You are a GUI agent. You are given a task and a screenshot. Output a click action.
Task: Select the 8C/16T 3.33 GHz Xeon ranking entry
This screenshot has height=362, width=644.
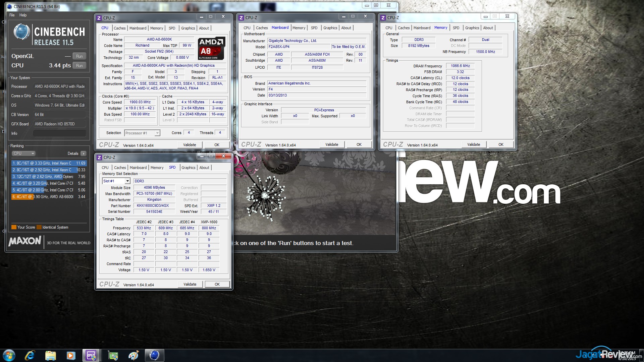pyautogui.click(x=49, y=163)
